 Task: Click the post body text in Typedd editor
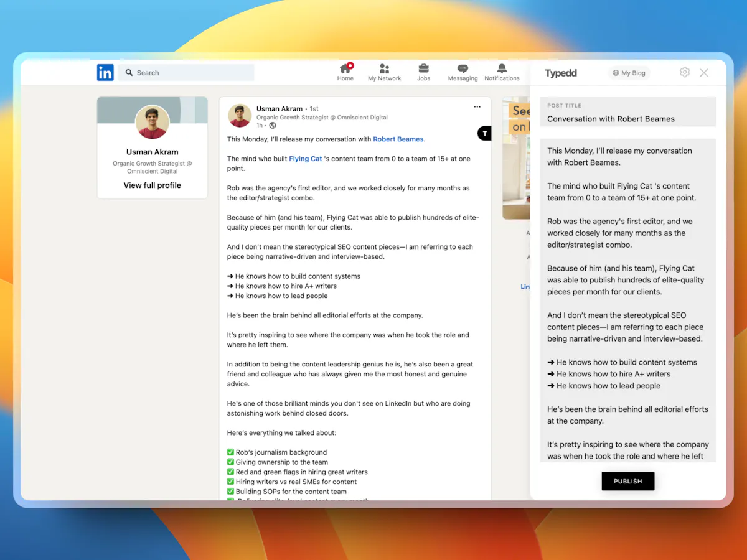point(628,300)
